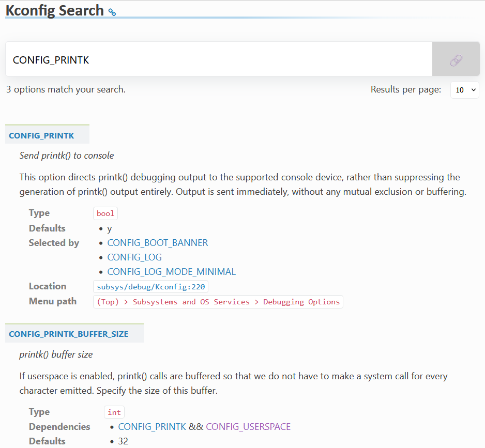
Task: Follow the CONFIG_LOG_MODE_MINIMAL link
Action: click(x=171, y=271)
